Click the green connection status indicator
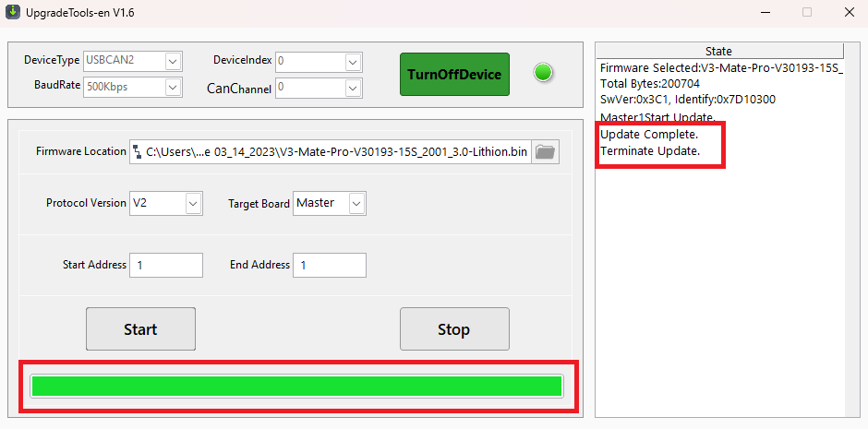This screenshot has width=868, height=429. tap(543, 73)
